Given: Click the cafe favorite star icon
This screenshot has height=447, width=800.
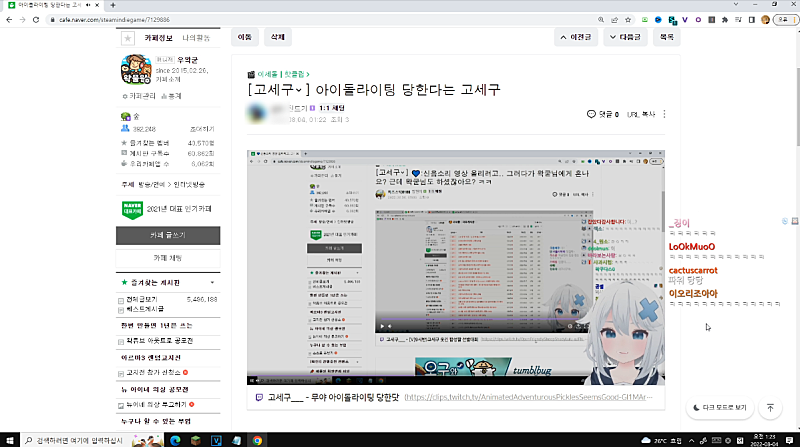Looking at the screenshot, I should coord(127,38).
